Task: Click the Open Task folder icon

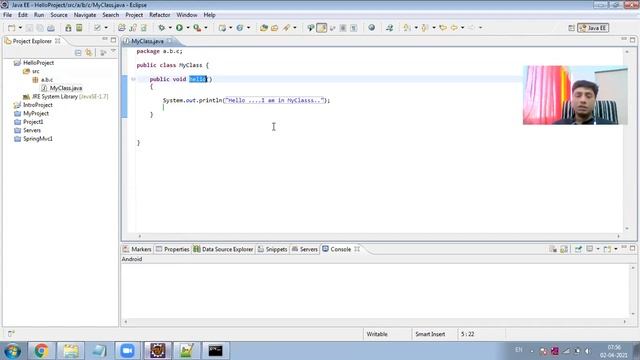Action: click(275, 28)
